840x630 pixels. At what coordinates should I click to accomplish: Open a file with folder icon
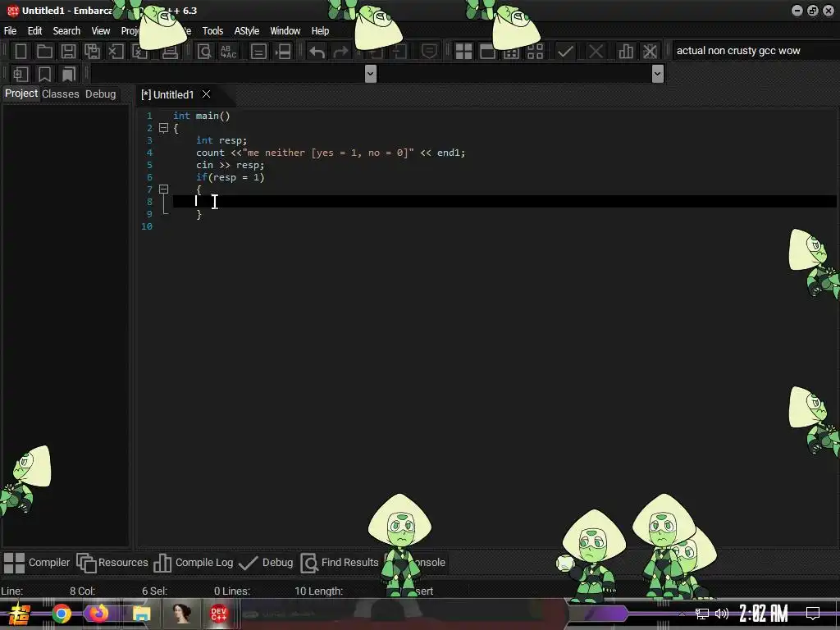coord(44,52)
